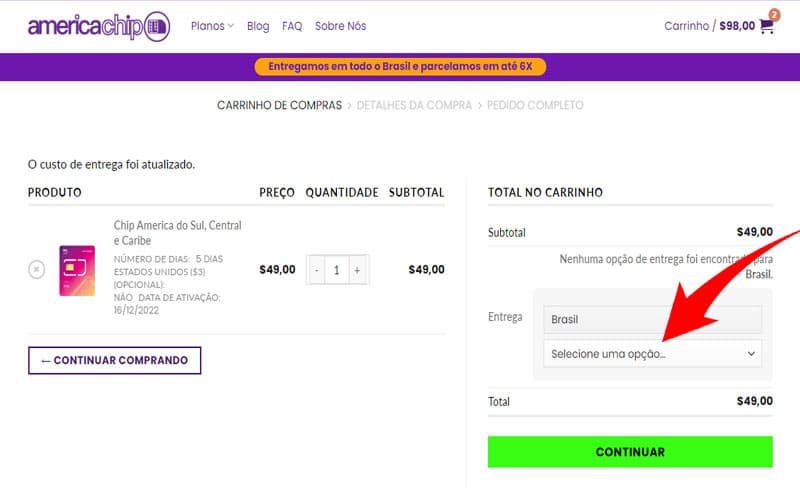Click the orange delivery promo banner
Screen dimensions: 800x500
point(400,67)
